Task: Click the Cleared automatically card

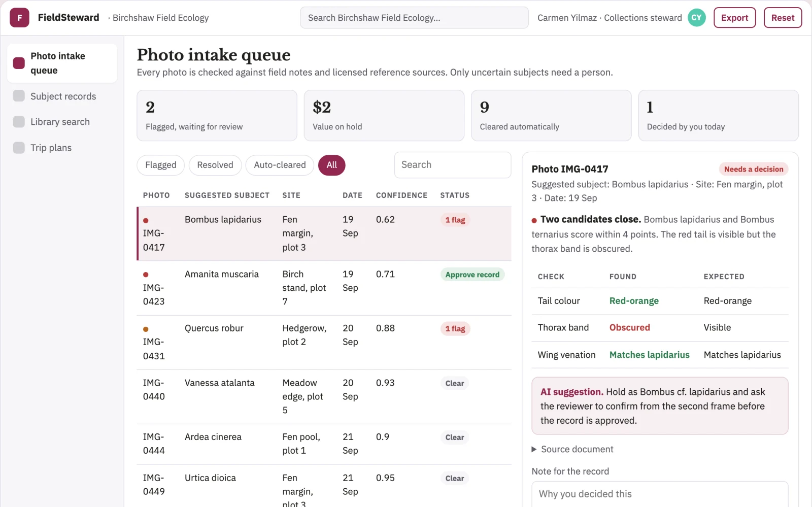Action: point(551,116)
